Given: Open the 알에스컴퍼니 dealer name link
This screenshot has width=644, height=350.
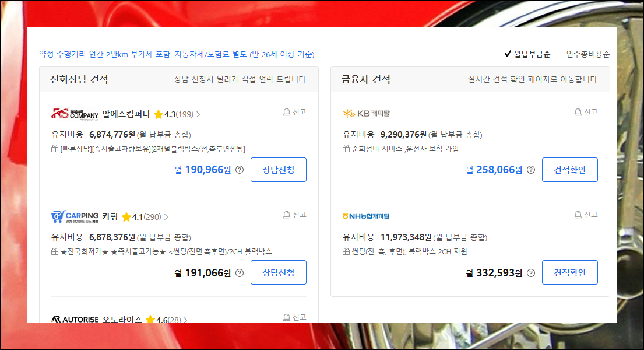Looking at the screenshot, I should [126, 114].
